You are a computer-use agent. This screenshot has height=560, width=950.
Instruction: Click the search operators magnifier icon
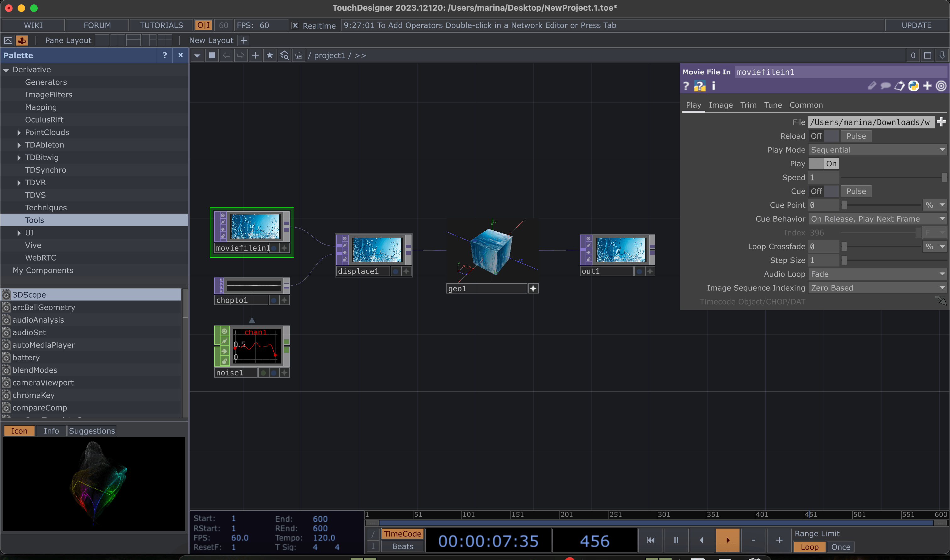284,56
